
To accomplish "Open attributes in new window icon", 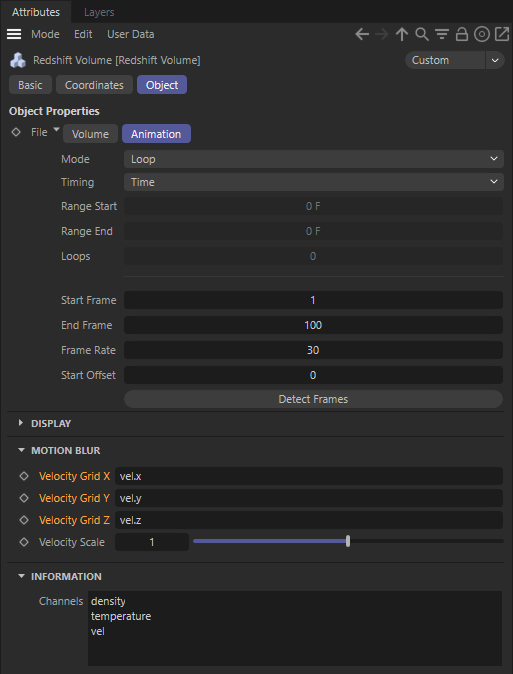I will click(502, 34).
